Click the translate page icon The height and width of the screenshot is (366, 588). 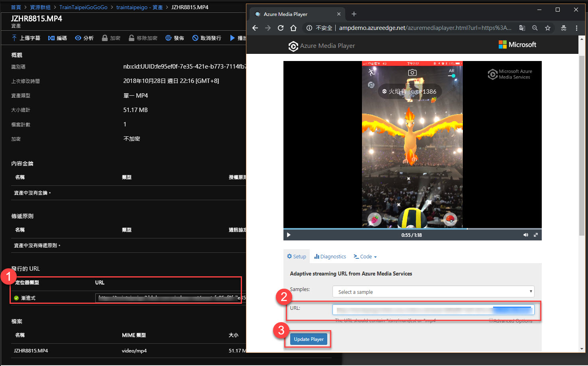pos(522,28)
